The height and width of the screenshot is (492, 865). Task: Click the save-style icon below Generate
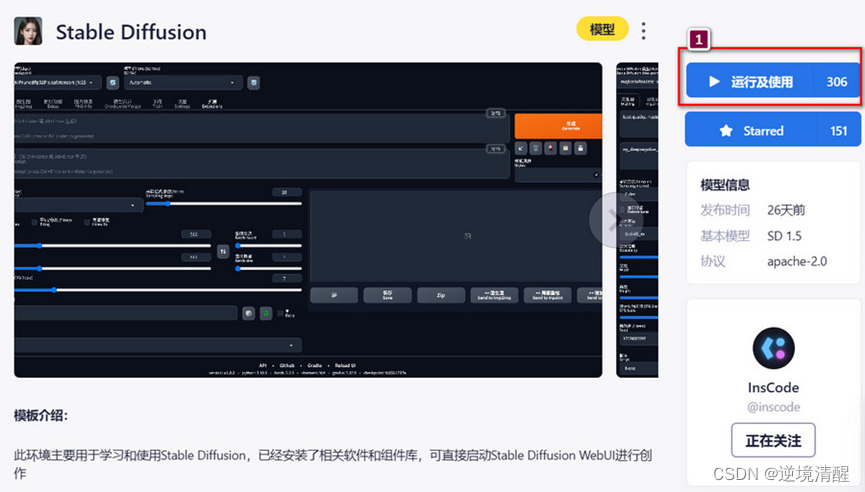point(580,148)
